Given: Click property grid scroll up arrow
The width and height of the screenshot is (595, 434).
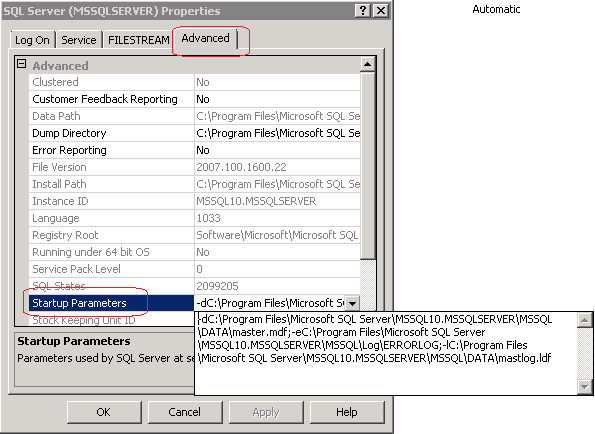Looking at the screenshot, I should [x=367, y=64].
